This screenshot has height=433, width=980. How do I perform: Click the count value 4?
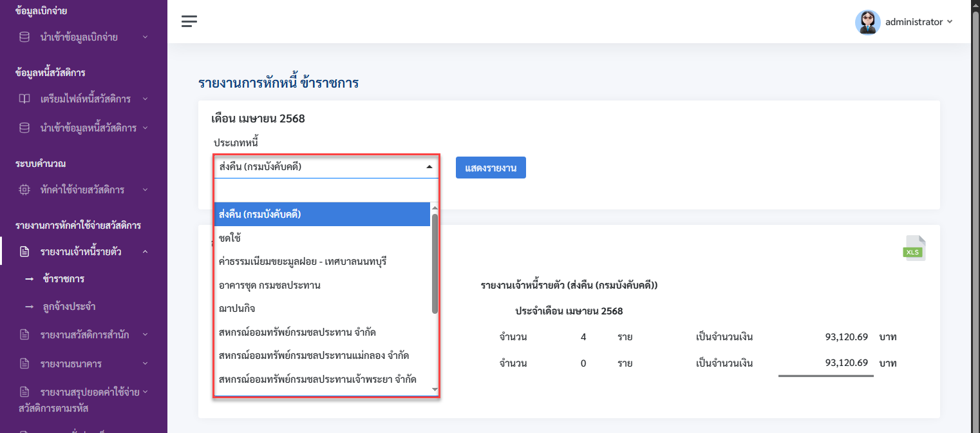[583, 336]
